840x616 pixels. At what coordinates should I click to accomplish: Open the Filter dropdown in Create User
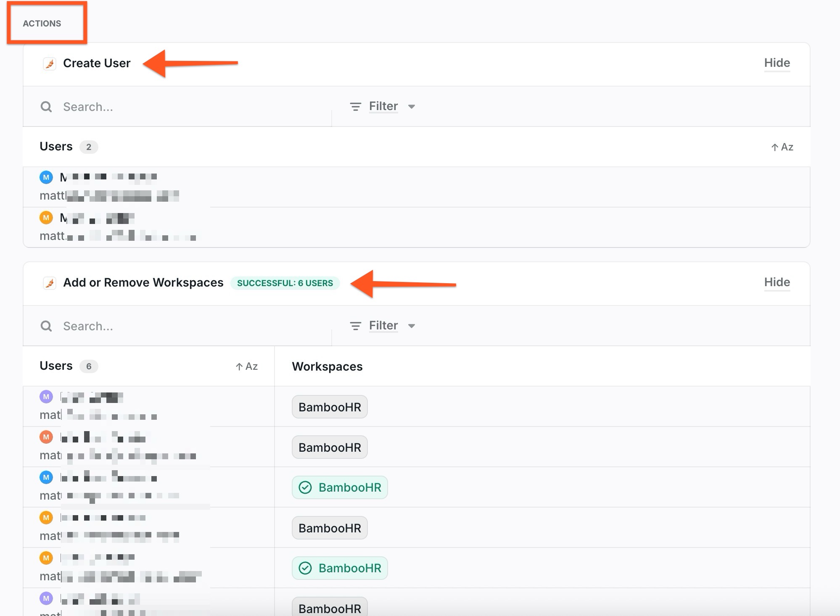click(383, 106)
